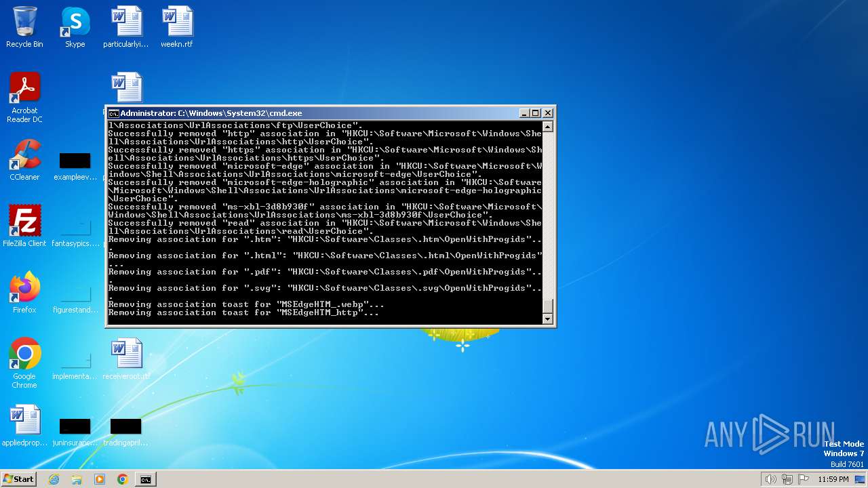Open the cmd.exe title bar system menu icon
Screen dimensions: 868x488
(x=114, y=113)
